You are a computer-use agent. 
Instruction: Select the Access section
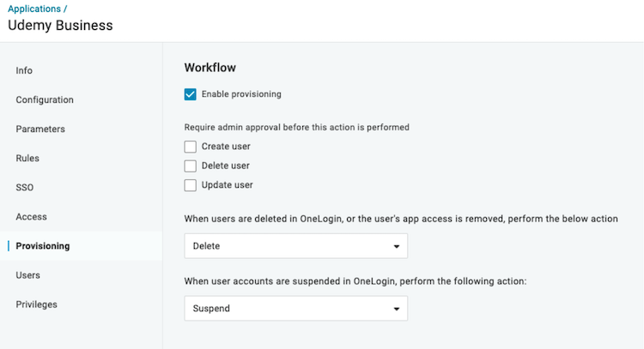31,217
